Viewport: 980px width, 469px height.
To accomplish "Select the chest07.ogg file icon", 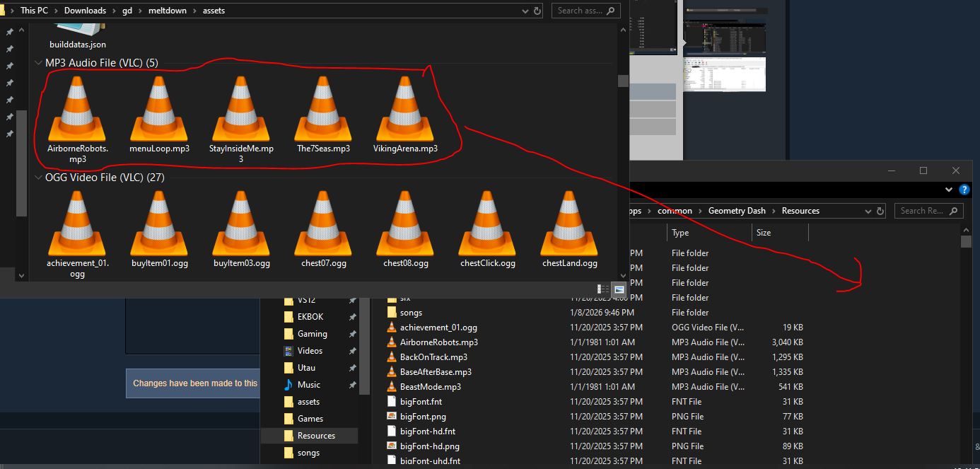I will pos(323,224).
